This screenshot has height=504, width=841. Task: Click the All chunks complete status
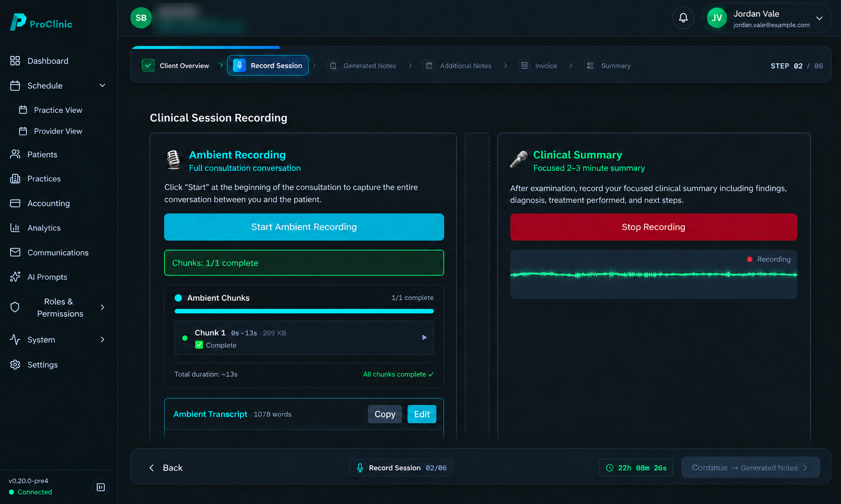pos(398,374)
